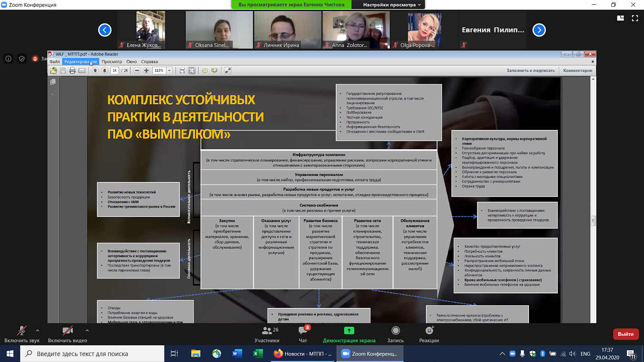Show hidden system tray icons
Screen dimensions: 644x362
pyautogui.click(x=502, y=354)
